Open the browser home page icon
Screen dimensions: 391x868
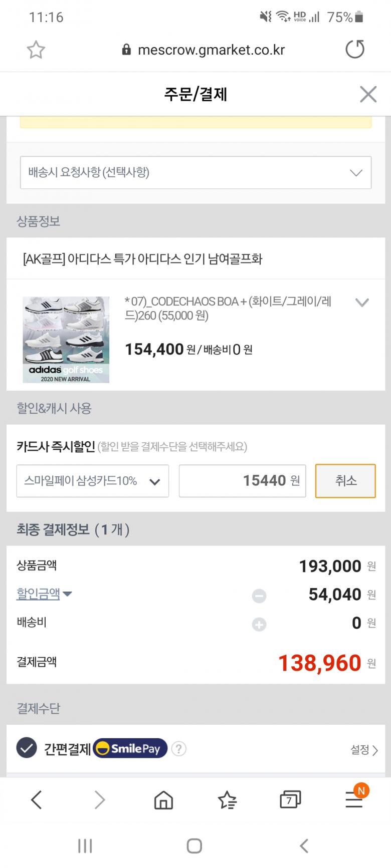pos(163,800)
